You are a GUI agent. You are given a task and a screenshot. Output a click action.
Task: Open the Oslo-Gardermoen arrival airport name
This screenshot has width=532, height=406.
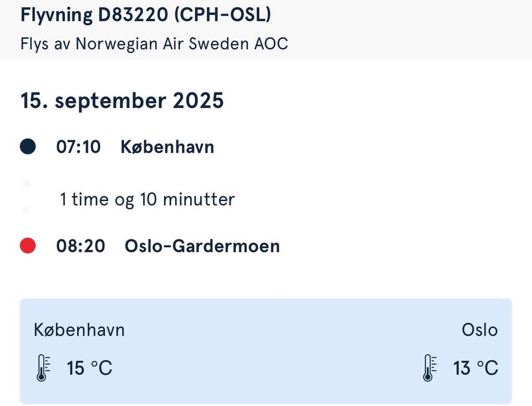click(202, 246)
